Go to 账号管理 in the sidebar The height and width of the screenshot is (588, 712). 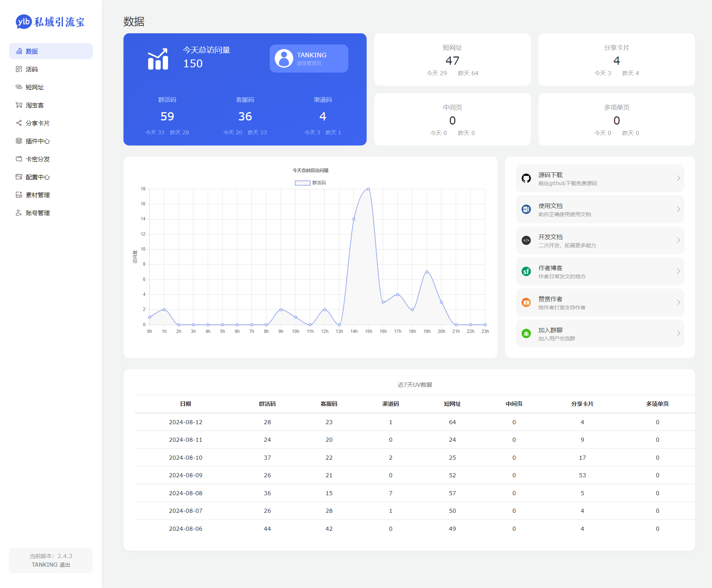37,213
